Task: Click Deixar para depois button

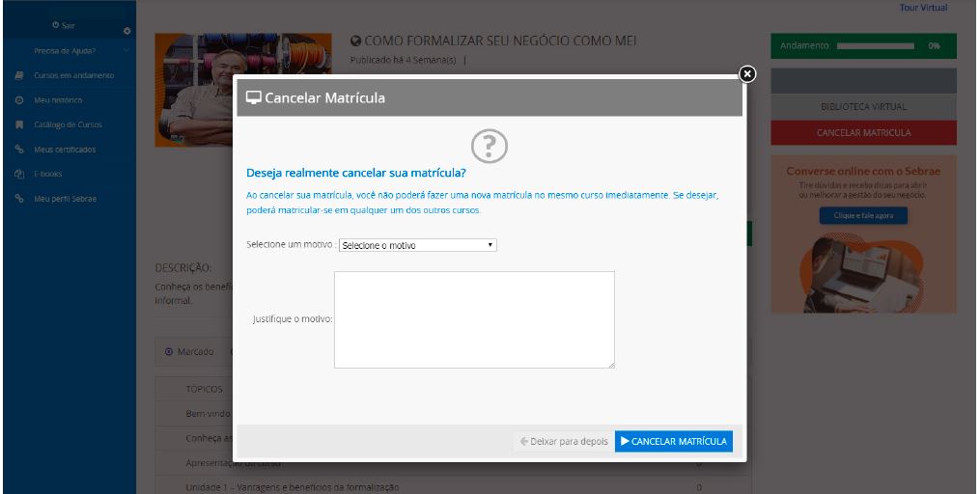Action: pyautogui.click(x=563, y=441)
